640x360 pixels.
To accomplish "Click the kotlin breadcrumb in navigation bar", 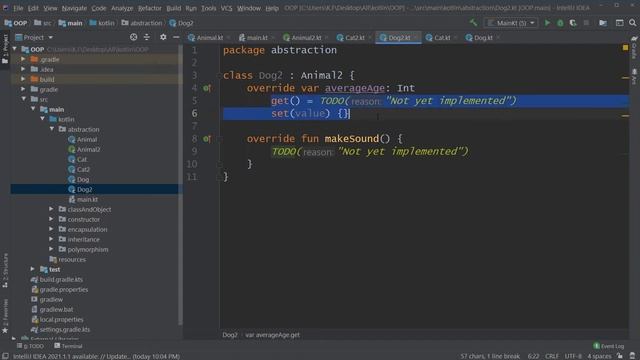I will tap(102, 23).
